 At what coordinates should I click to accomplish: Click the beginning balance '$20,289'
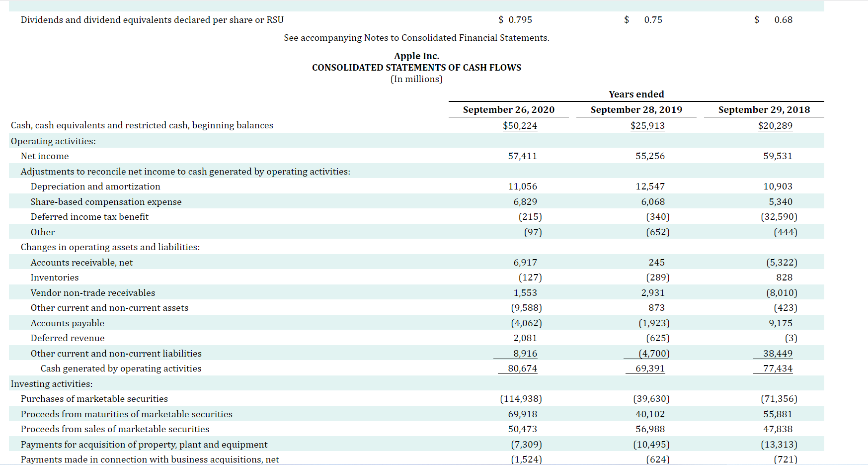pyautogui.click(x=775, y=126)
